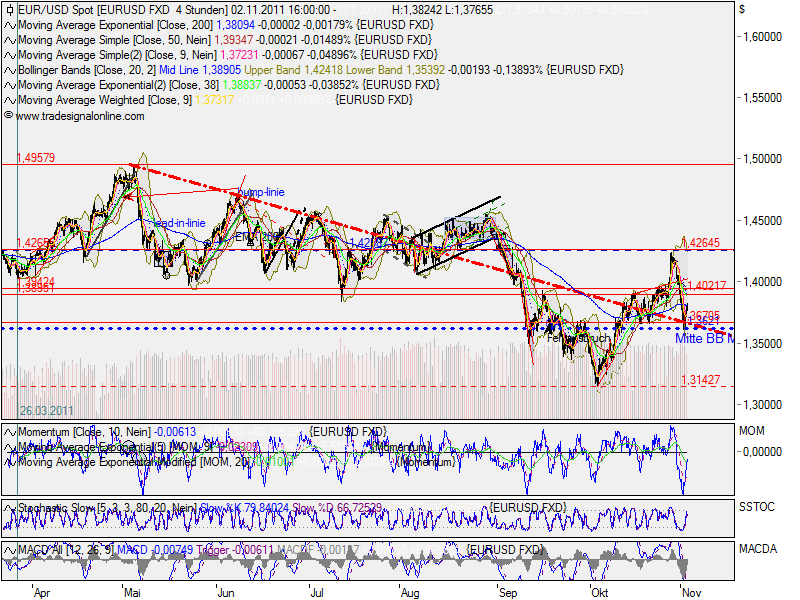Click the Moving Average Weighted [Close, 9] indicator icon
The image size is (800, 600).
point(10,100)
